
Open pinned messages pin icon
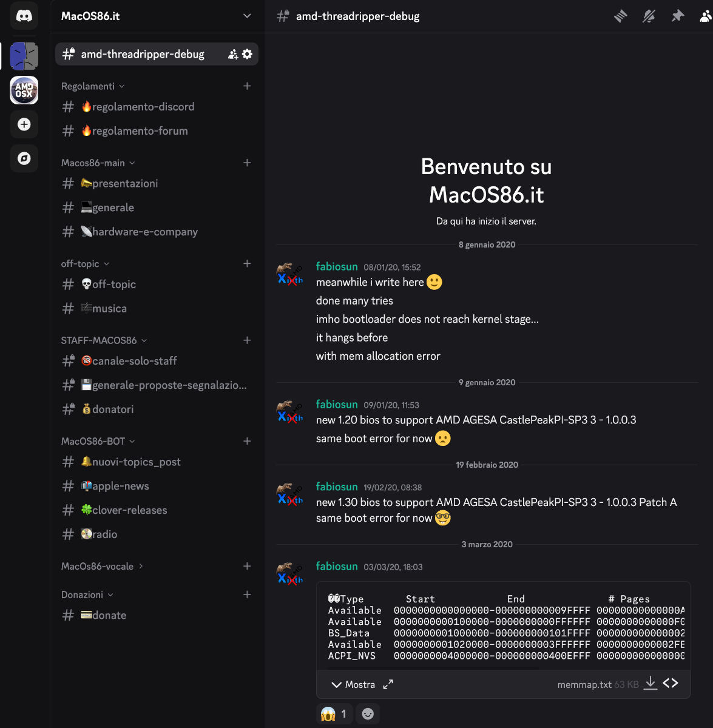(x=678, y=16)
